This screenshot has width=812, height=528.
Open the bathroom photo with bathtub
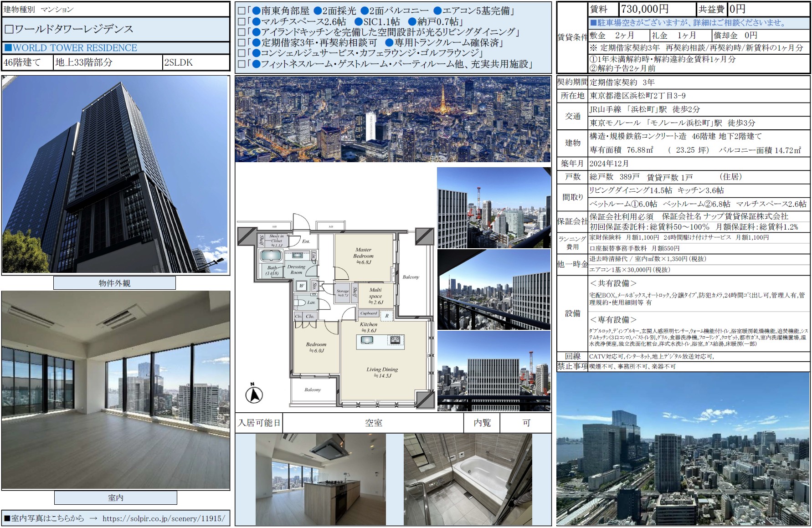[468, 479]
